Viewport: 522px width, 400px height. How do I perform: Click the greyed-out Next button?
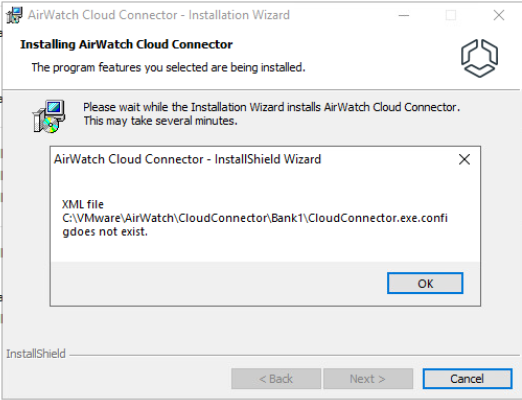click(368, 379)
